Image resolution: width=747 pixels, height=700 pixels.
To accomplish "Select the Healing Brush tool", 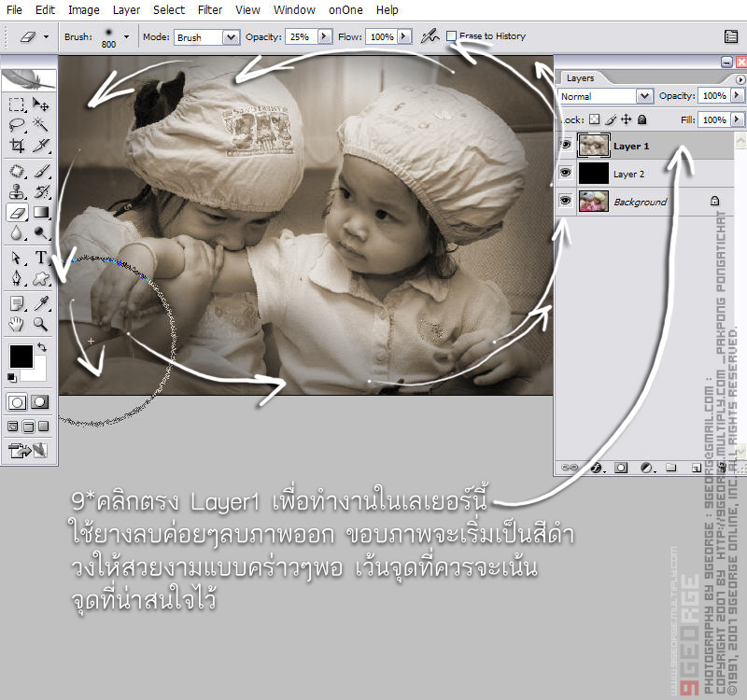I will pyautogui.click(x=17, y=171).
